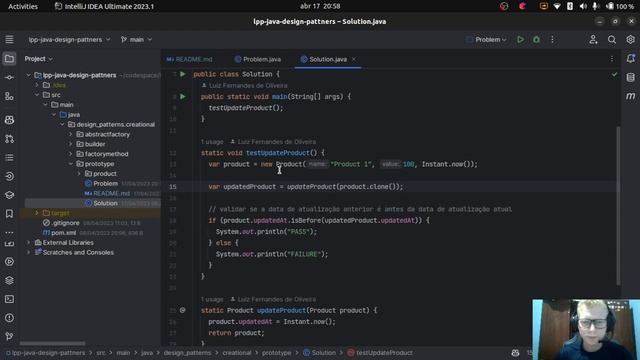Open the Git tool window
640x360 pixels.
pos(9,336)
